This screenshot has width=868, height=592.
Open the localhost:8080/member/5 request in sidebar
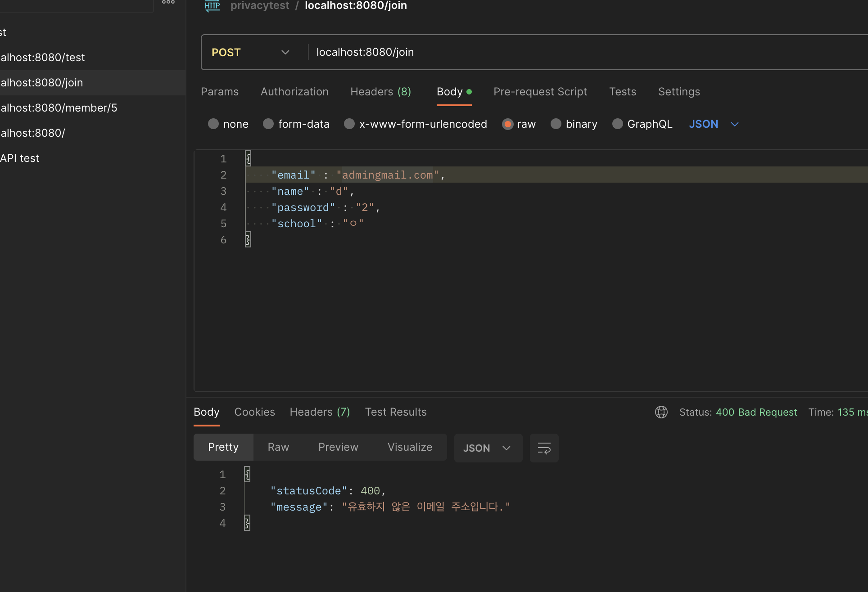click(59, 108)
